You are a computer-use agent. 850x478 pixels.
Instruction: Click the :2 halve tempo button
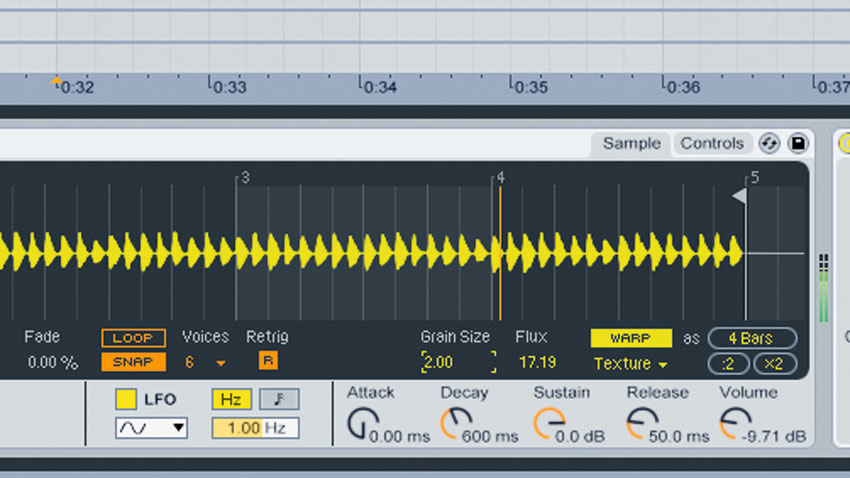tap(729, 364)
